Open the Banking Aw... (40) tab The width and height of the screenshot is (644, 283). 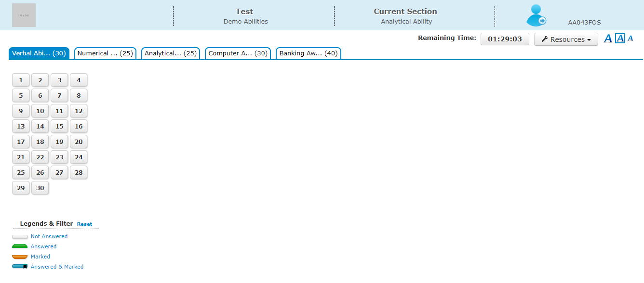pyautogui.click(x=309, y=53)
